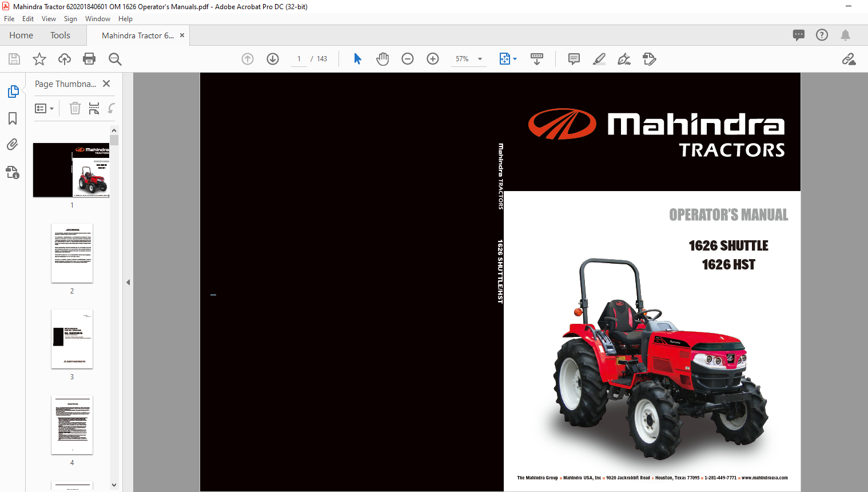Image resolution: width=868 pixels, height=492 pixels.
Task: Switch to the Home tab
Action: [x=21, y=35]
